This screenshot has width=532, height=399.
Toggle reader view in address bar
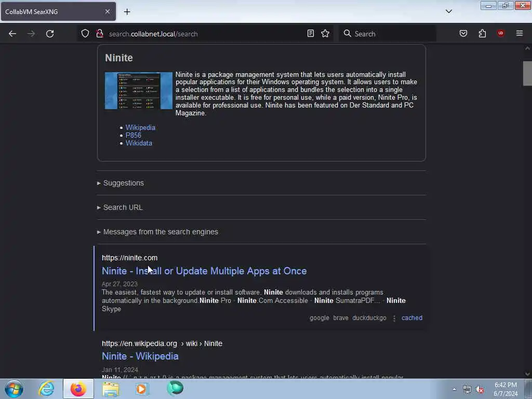tap(311, 33)
